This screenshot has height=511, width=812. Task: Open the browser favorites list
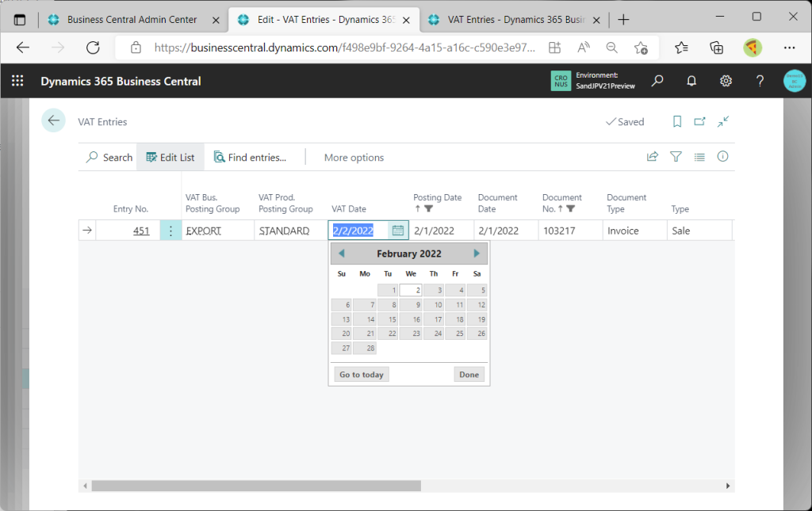click(681, 48)
